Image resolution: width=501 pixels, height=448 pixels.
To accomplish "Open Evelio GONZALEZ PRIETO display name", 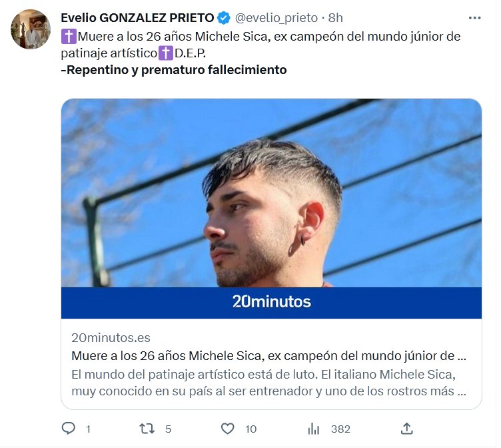I will click(x=138, y=18).
